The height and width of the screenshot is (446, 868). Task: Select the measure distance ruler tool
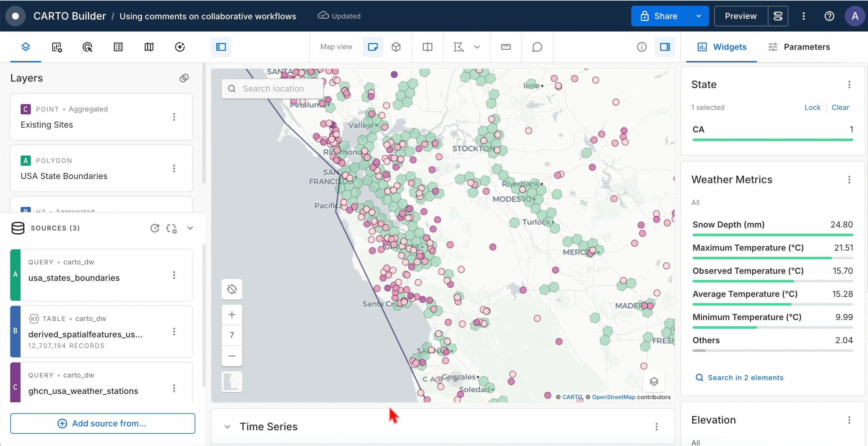click(505, 47)
